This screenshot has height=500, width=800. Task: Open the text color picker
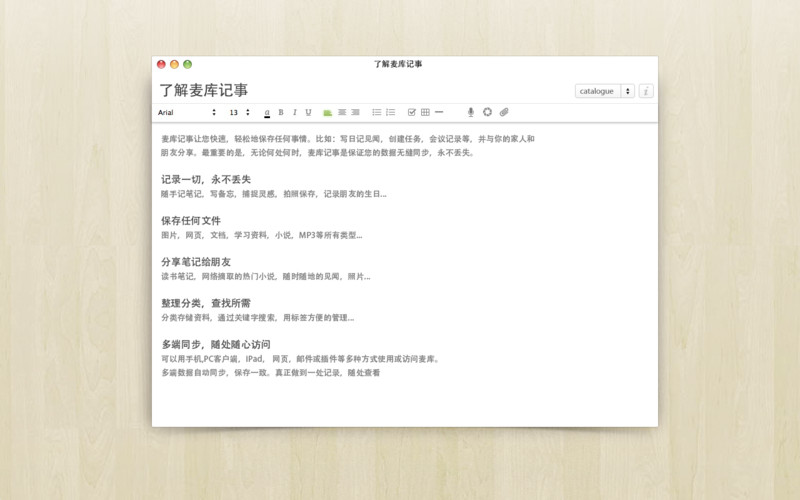click(x=267, y=112)
